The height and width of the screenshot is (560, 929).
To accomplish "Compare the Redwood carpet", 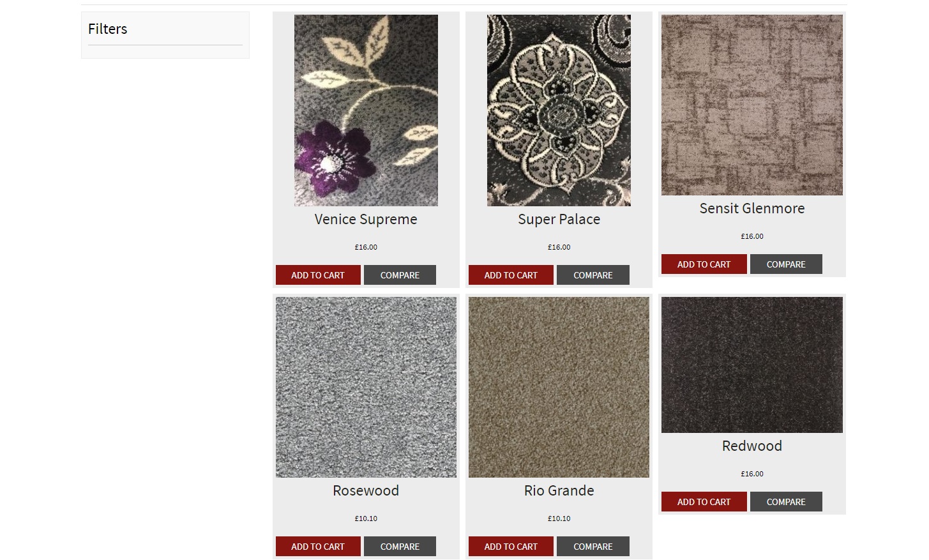I will pyautogui.click(x=786, y=502).
